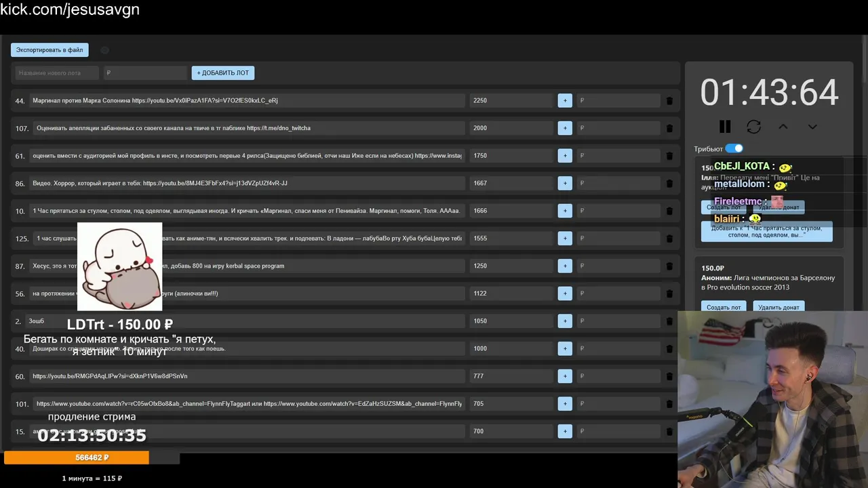Click the plus button in the lot 107 row

point(565,128)
